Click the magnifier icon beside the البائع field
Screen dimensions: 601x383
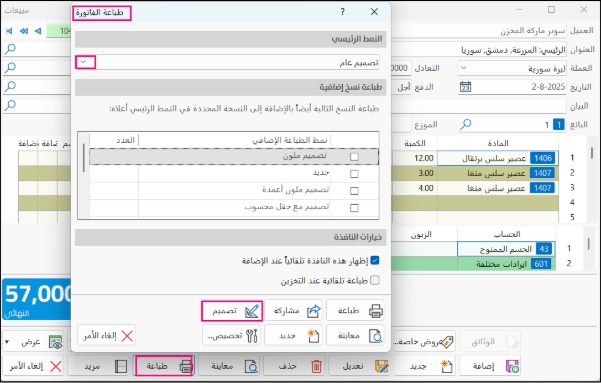click(x=466, y=124)
